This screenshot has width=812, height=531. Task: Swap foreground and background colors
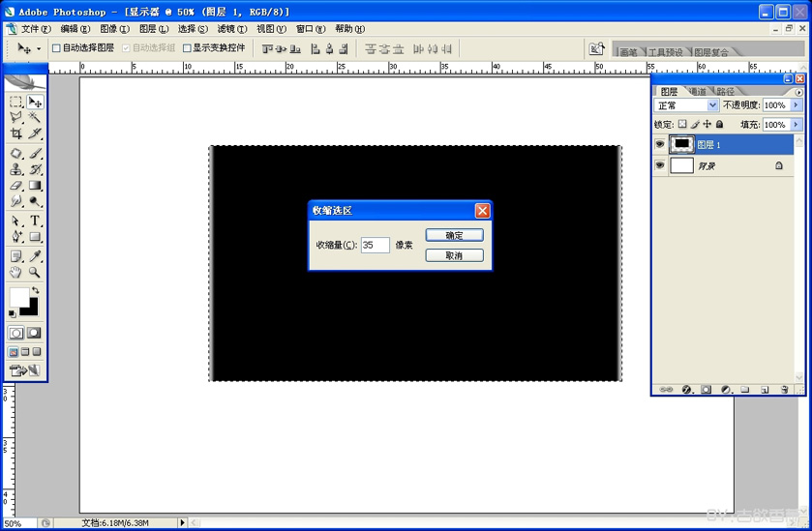35,290
